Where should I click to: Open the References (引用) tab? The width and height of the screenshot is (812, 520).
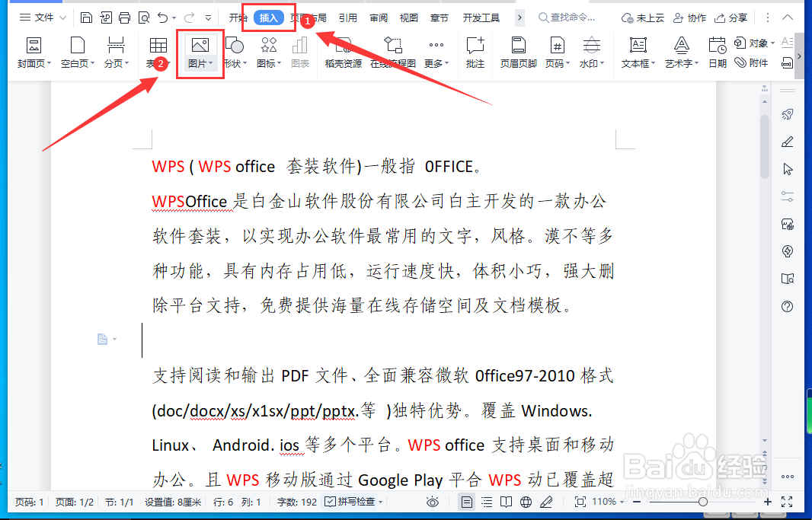(x=348, y=18)
